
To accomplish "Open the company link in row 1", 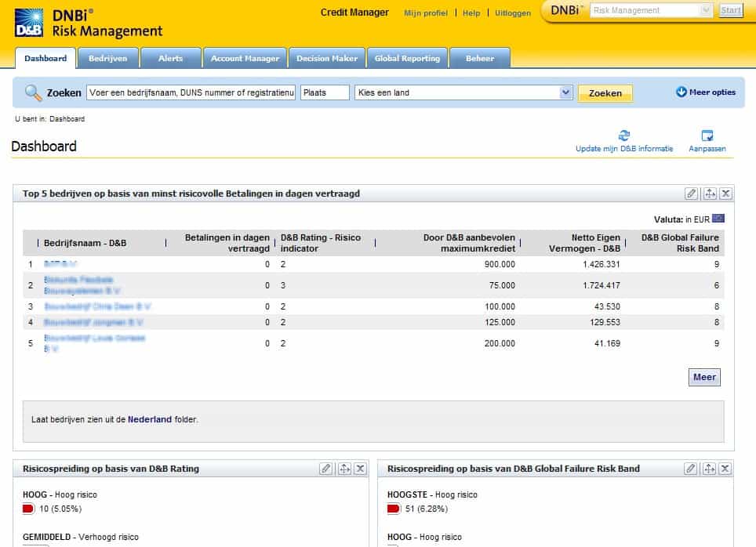I will click(x=60, y=263).
